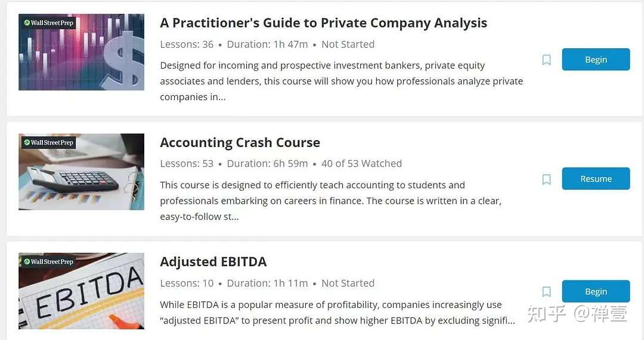Screen dimensions: 644x340
Task: Open the Adjusted EBITDA title link
Action: 213,261
